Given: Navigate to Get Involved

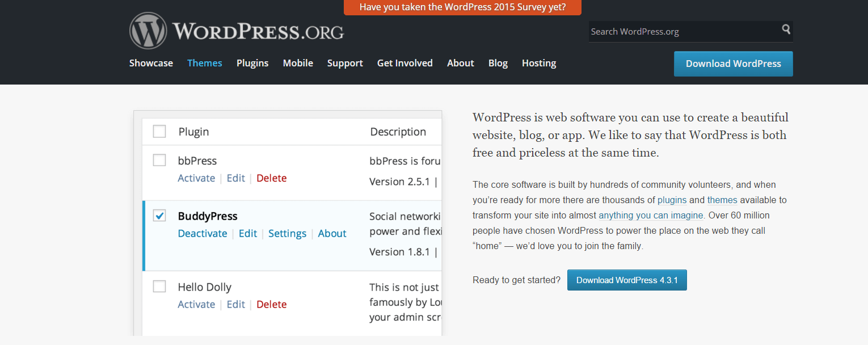Looking at the screenshot, I should tap(404, 63).
